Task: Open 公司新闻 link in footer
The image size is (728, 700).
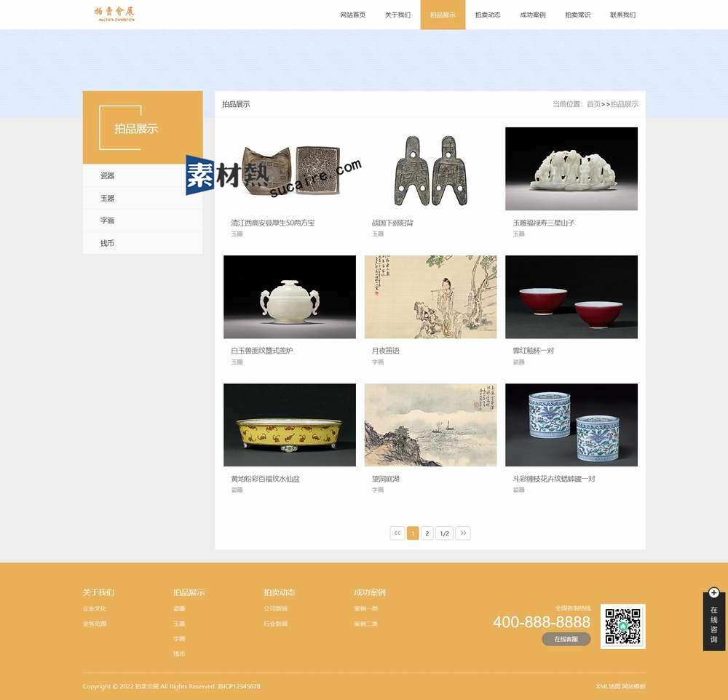Action: click(275, 608)
